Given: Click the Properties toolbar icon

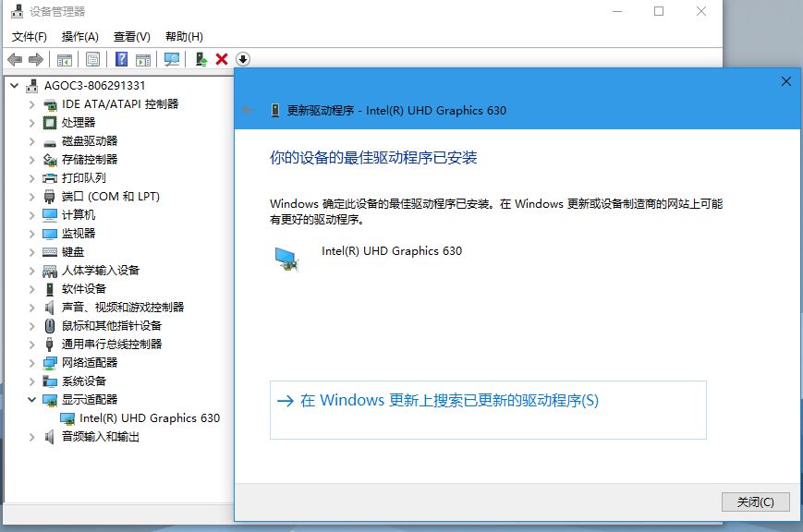Looking at the screenshot, I should coord(92,59).
